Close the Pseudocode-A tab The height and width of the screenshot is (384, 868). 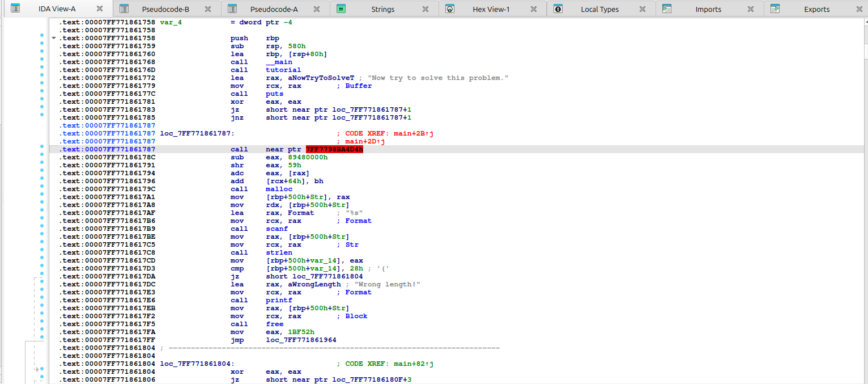point(317,9)
